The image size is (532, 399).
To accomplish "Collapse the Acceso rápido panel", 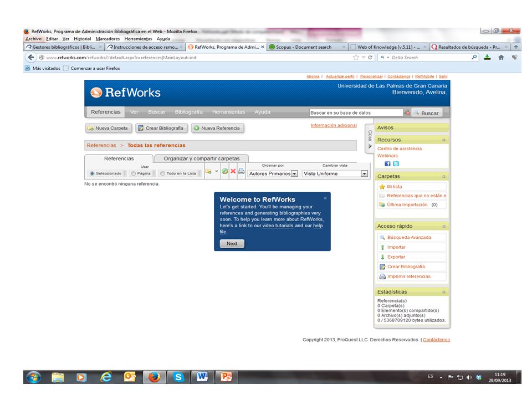I will pos(443,226).
